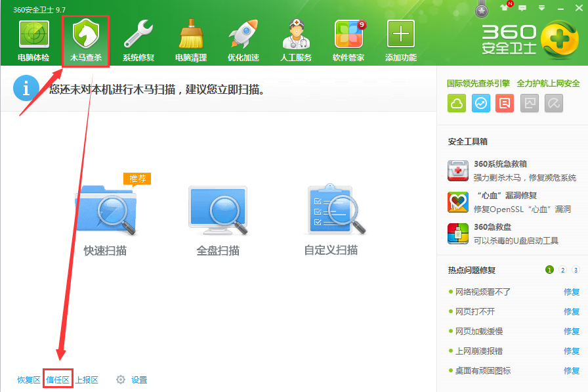
Task: Open the 恢复区 link
Action: click(28, 380)
